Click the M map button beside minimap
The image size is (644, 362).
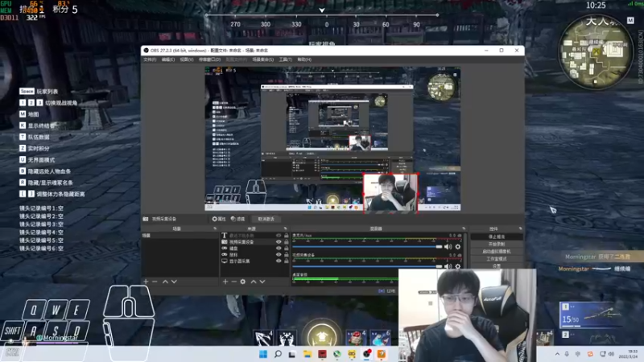[x=630, y=20]
